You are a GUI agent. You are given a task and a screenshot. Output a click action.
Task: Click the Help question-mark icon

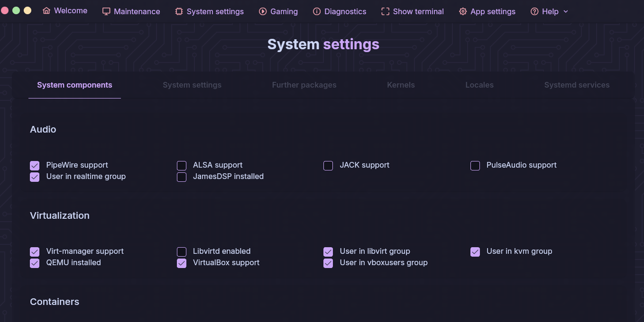pos(534,11)
